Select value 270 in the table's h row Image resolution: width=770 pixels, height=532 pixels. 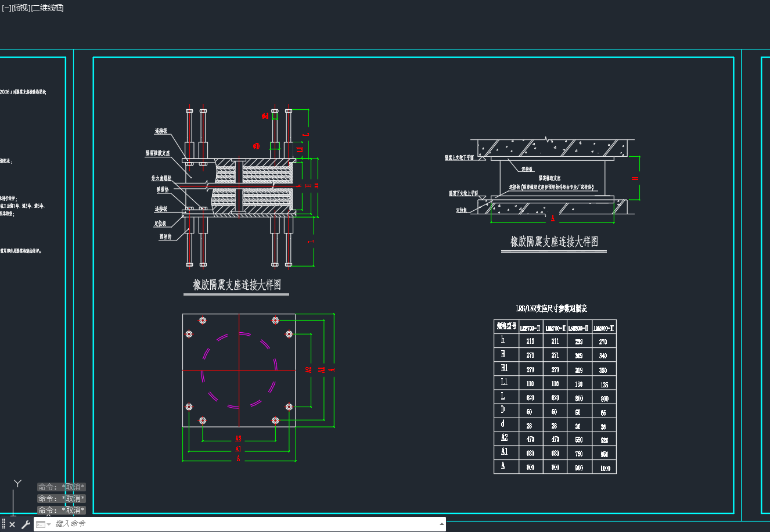click(603, 342)
